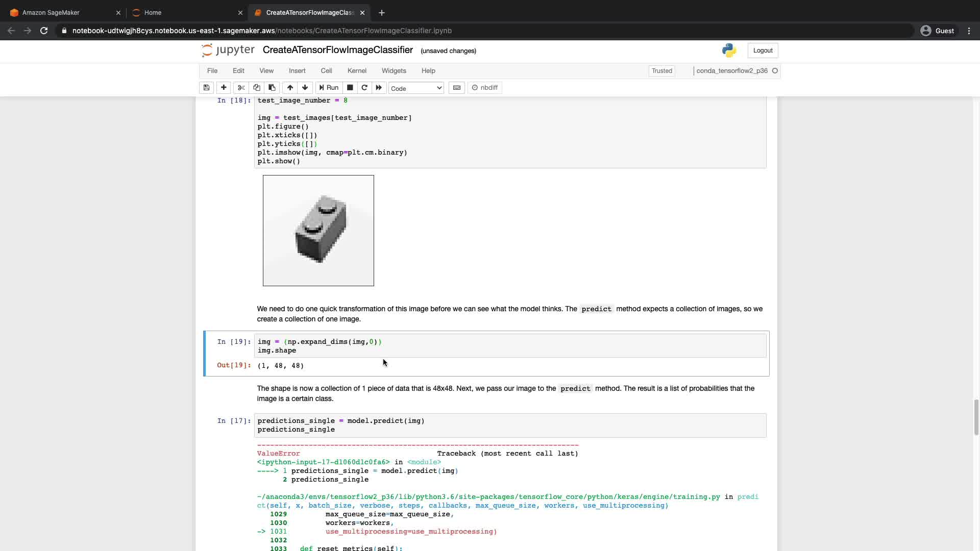
Task: Expand the Widgets menu
Action: pos(394,71)
